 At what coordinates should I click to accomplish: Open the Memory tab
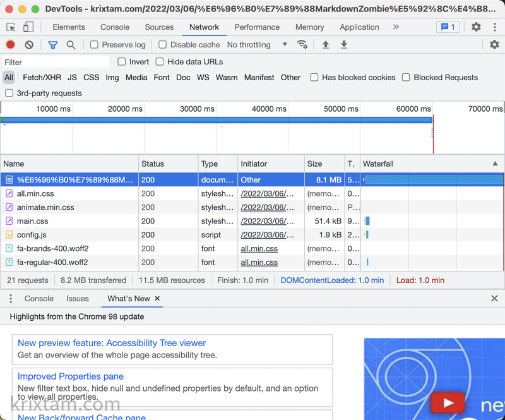[x=309, y=27]
